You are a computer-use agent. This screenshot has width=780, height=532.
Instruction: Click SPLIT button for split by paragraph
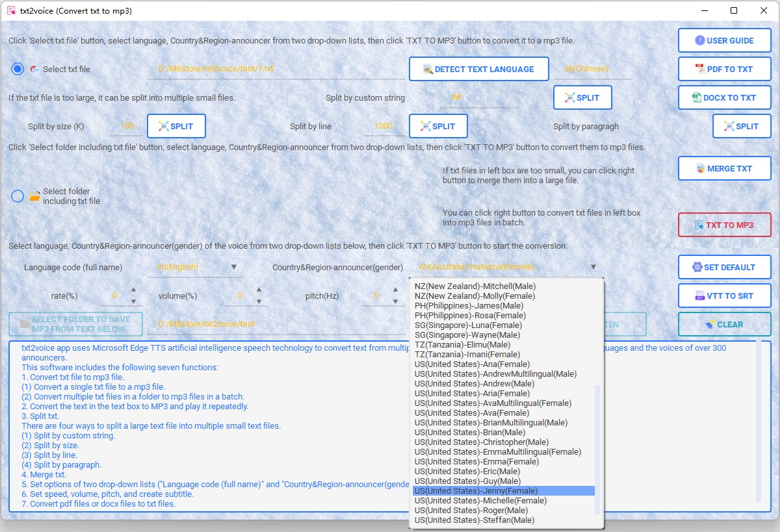(742, 126)
